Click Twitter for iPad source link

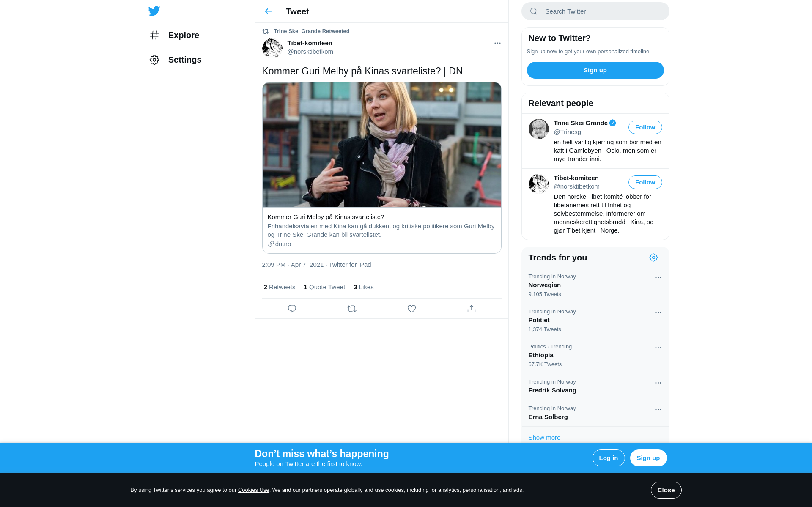(x=350, y=265)
